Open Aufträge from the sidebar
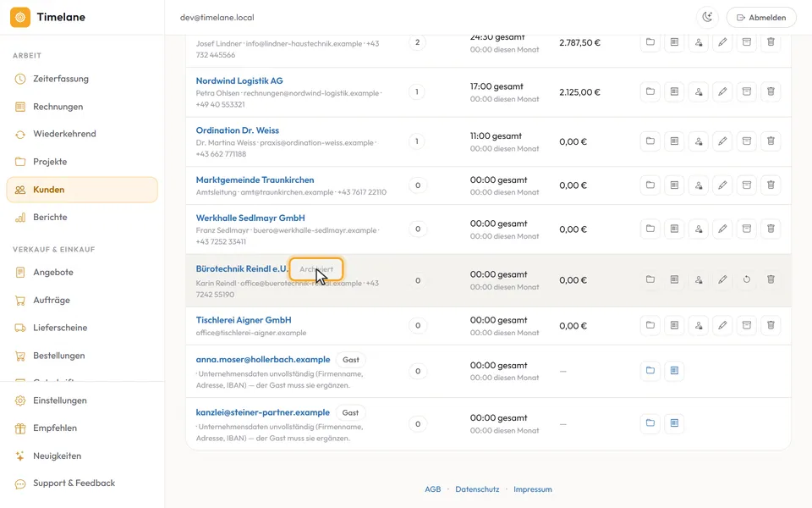 [82, 300]
